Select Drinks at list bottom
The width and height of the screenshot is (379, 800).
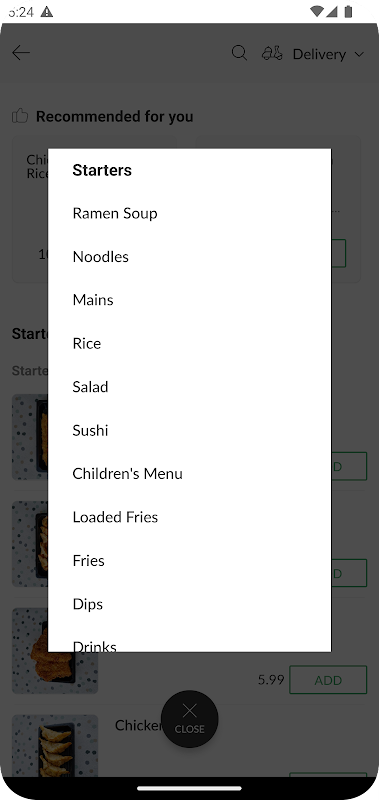click(x=94, y=646)
